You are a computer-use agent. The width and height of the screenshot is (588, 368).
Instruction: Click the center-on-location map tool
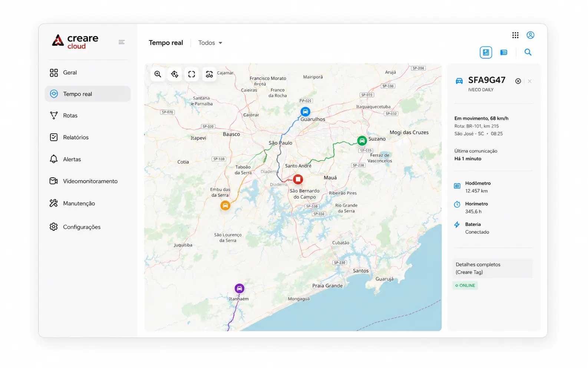175,74
